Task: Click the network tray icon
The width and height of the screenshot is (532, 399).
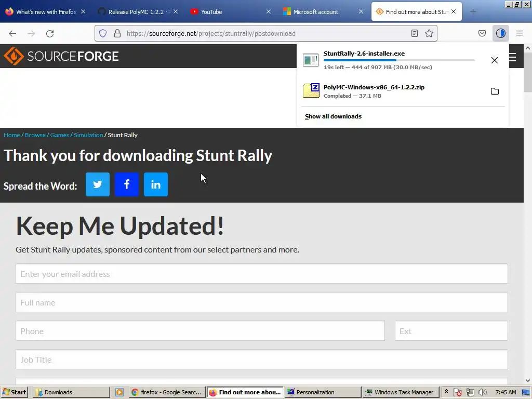Action: (x=470, y=392)
